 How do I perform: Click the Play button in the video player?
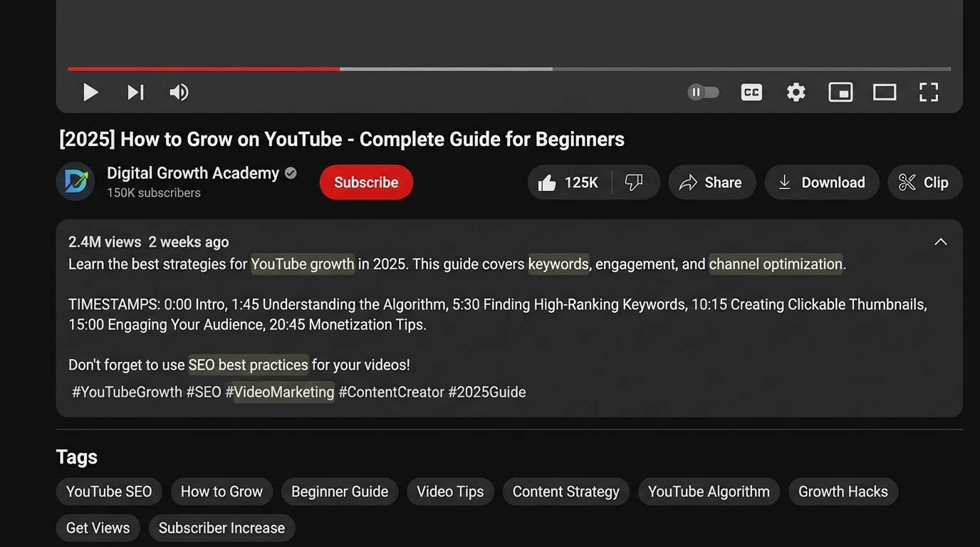90,92
